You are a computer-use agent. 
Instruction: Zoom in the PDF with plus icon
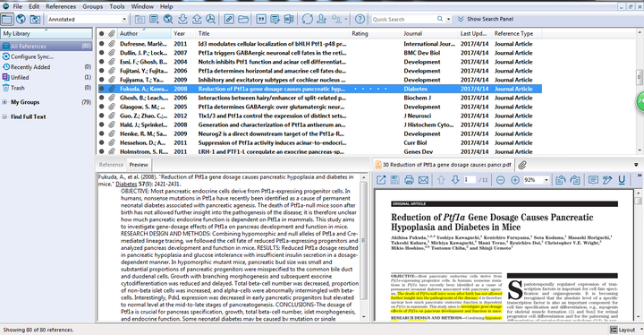(515, 180)
